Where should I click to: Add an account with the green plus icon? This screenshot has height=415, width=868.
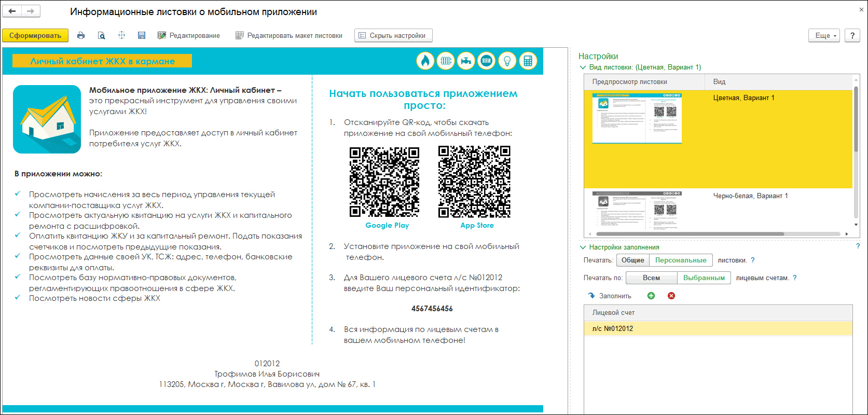(x=651, y=296)
